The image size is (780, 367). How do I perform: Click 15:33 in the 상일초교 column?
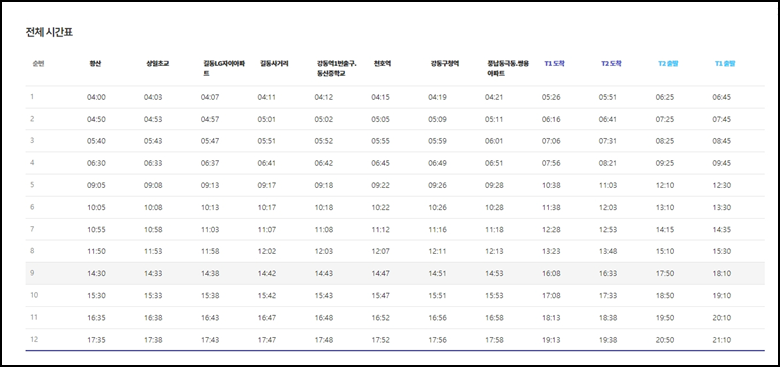click(x=153, y=295)
